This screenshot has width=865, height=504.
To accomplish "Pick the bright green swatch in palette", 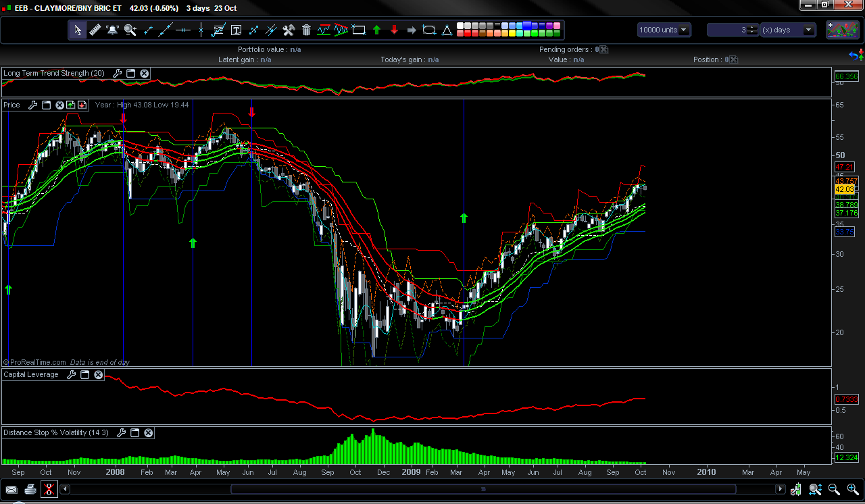I will (x=534, y=33).
